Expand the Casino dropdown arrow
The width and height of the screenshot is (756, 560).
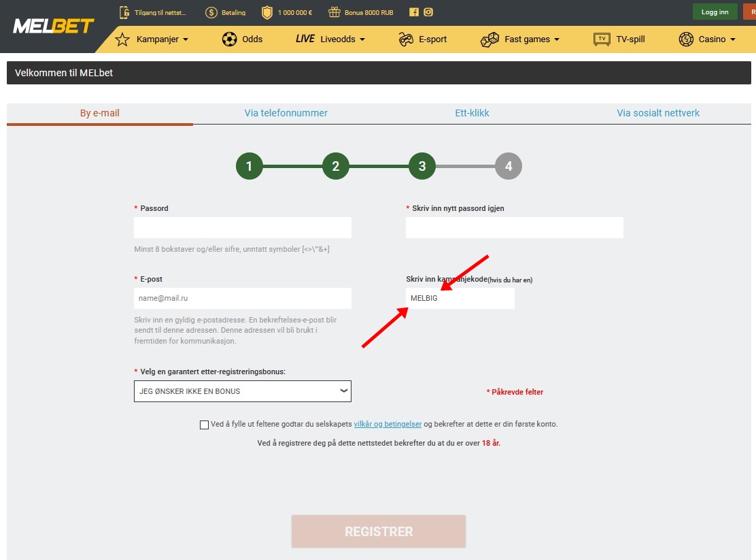(x=733, y=39)
